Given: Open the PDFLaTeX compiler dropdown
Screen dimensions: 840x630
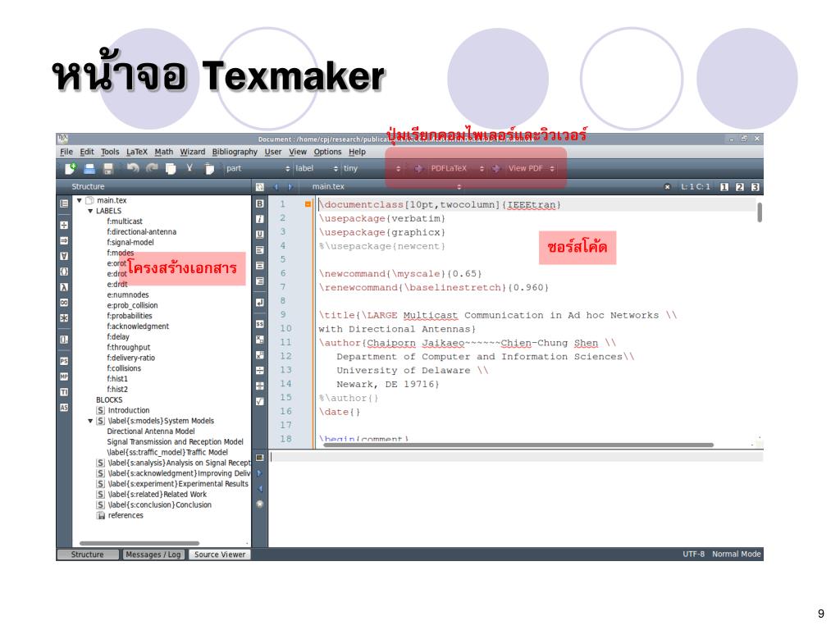Looking at the screenshot, I should coord(457,169).
